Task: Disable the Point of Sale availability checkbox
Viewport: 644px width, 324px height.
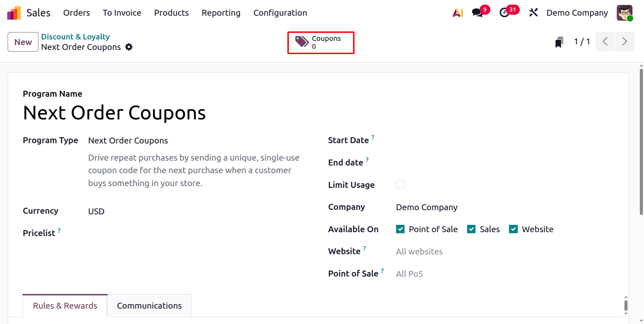Action: tap(400, 229)
